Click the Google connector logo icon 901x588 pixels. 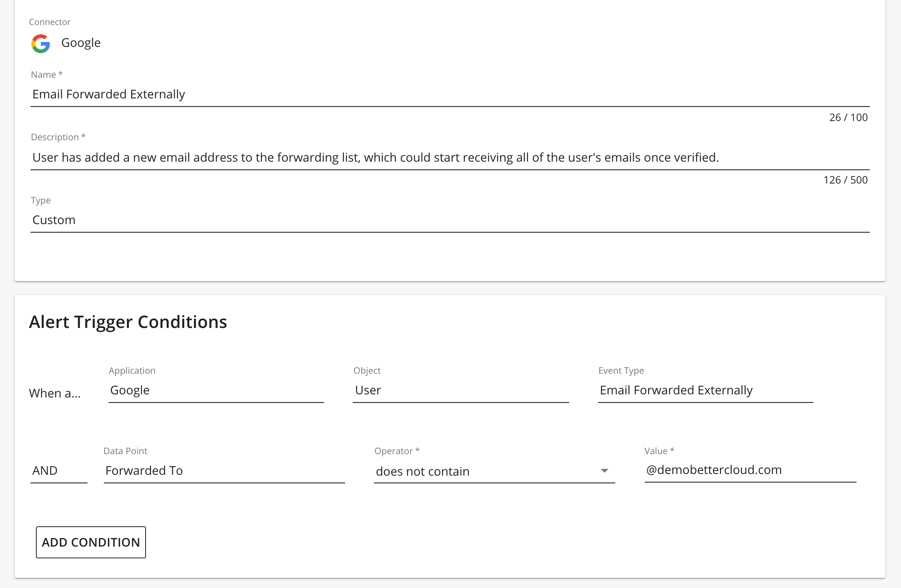pyautogui.click(x=41, y=43)
